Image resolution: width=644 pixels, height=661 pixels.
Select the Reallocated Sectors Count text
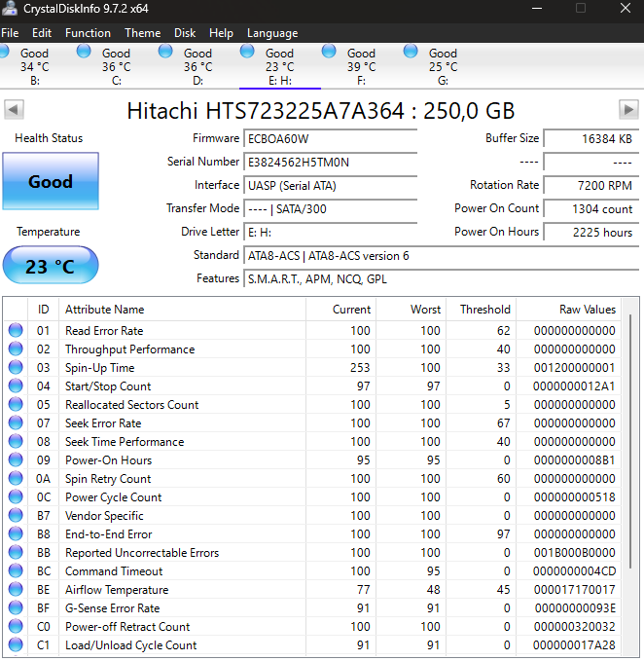pyautogui.click(x=132, y=405)
